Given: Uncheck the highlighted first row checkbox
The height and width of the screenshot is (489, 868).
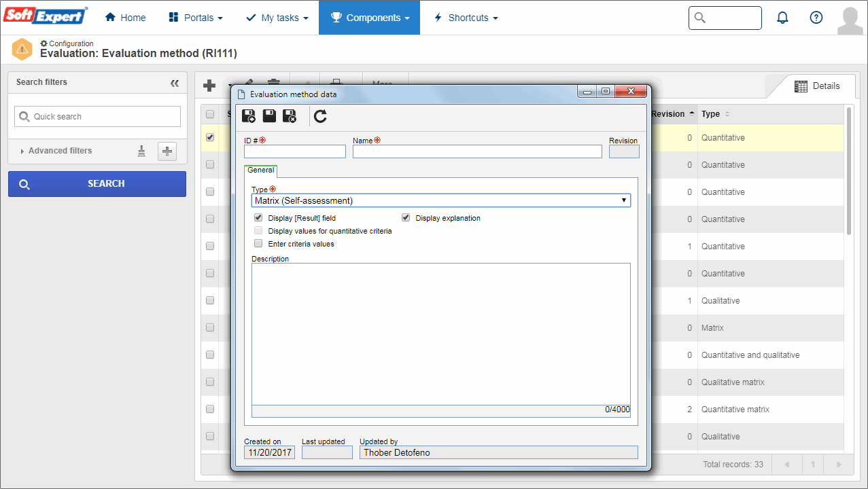Looking at the screenshot, I should (x=210, y=137).
